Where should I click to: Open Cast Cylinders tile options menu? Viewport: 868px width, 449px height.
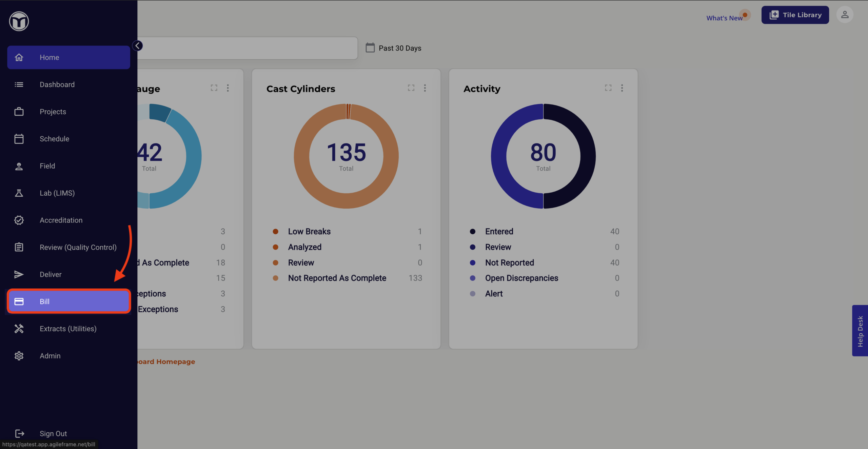425,88
